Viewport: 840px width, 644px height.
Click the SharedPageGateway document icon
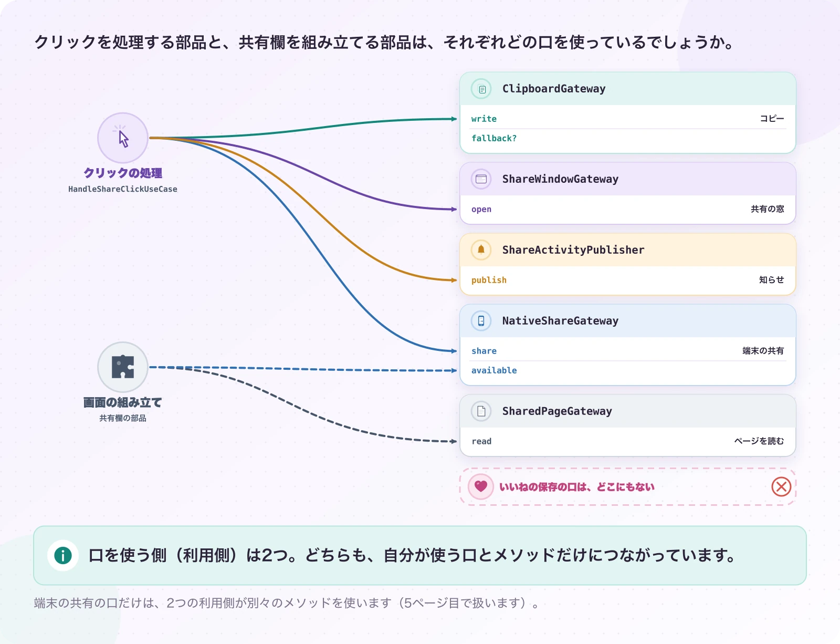click(481, 411)
